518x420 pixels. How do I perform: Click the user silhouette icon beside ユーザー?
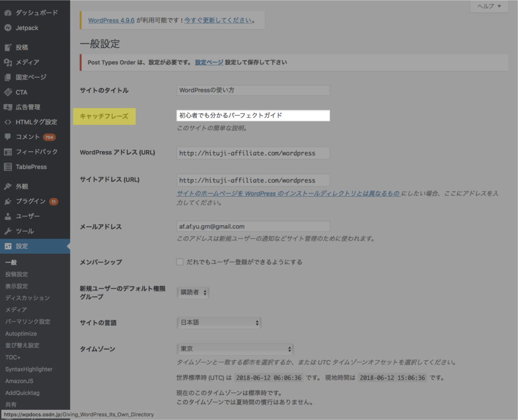tap(8, 216)
